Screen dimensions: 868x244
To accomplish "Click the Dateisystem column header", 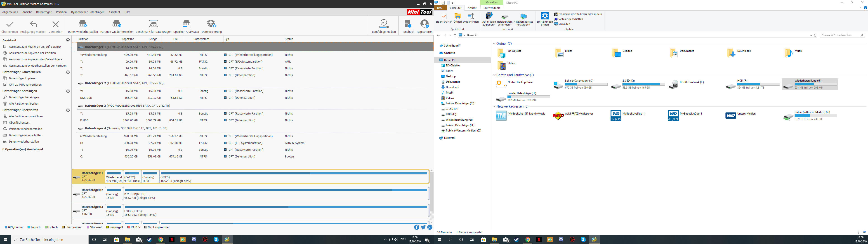I will [201, 39].
